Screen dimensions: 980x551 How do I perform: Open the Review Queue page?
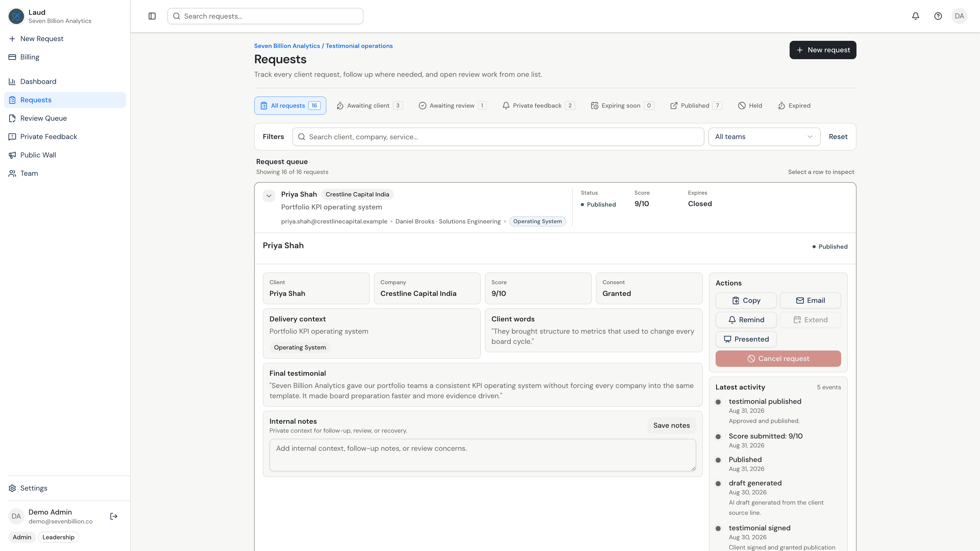point(65,118)
